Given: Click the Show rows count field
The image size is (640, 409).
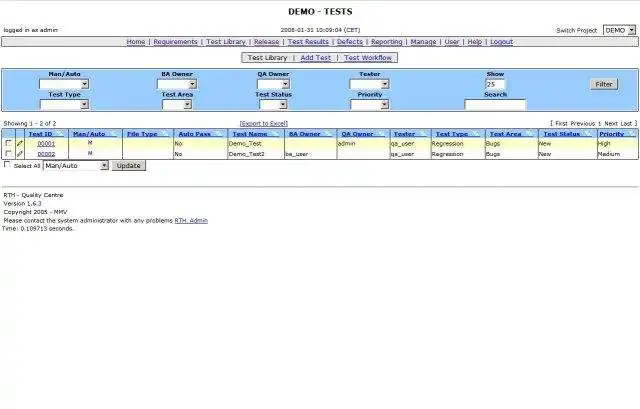Looking at the screenshot, I should point(495,84).
